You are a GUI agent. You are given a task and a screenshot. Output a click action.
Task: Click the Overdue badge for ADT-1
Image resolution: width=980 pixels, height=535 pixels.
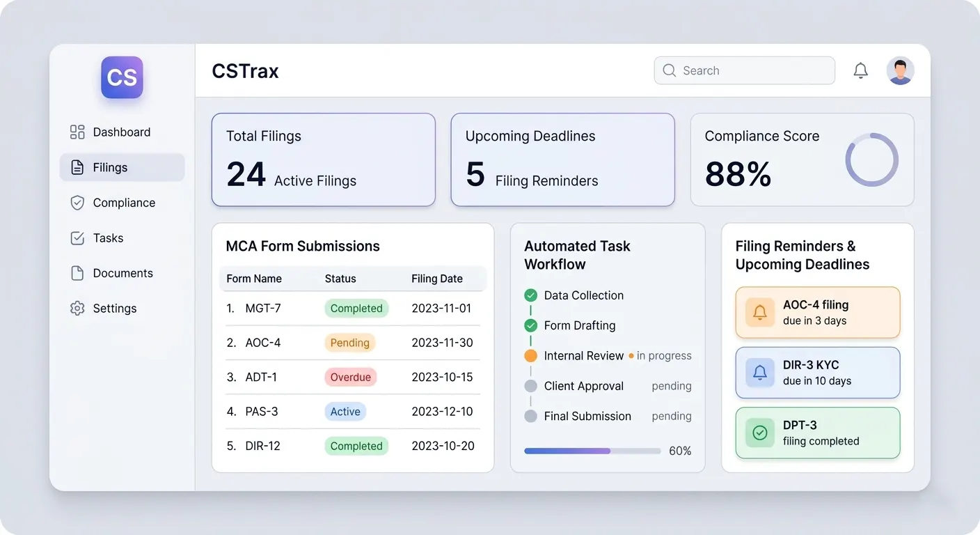coord(350,377)
